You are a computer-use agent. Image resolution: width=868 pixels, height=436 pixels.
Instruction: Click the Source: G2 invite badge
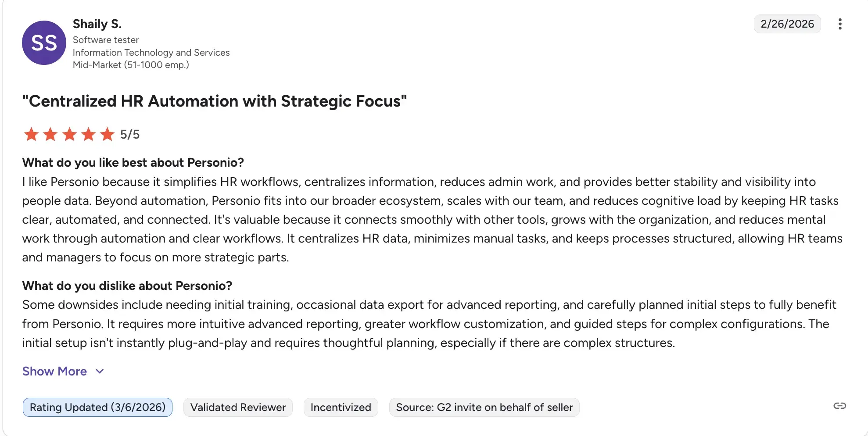point(484,407)
